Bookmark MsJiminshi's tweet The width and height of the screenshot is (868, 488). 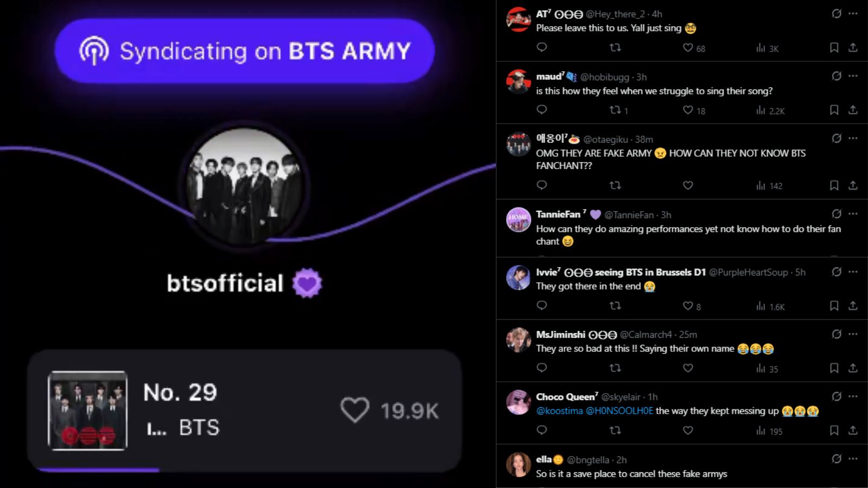coord(833,368)
